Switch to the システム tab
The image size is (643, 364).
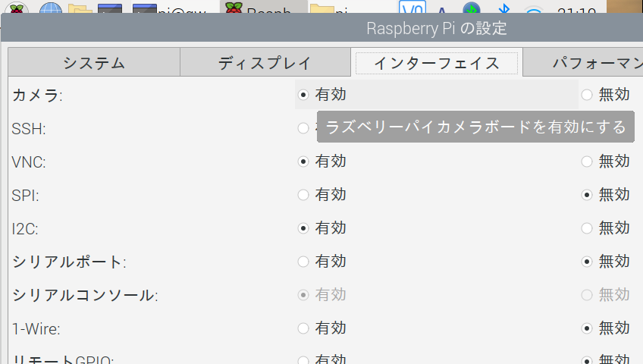point(94,62)
